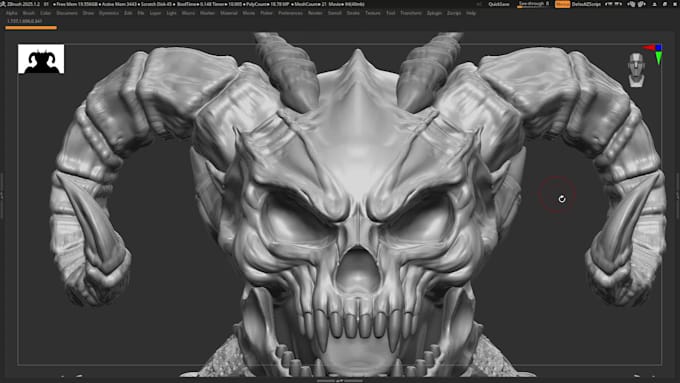Open the Alpha menu
The width and height of the screenshot is (680, 383).
(12, 13)
